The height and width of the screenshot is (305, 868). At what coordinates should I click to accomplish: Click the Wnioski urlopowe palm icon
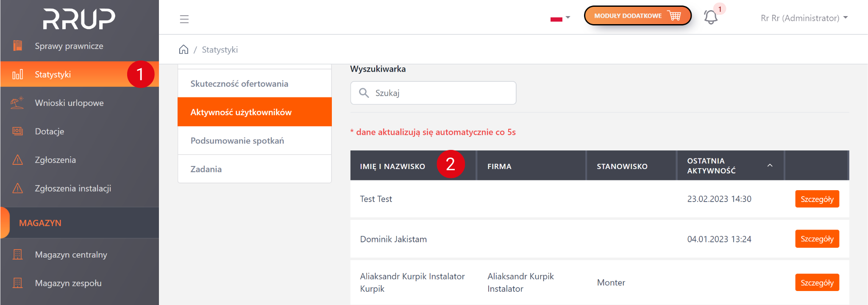[x=17, y=103]
